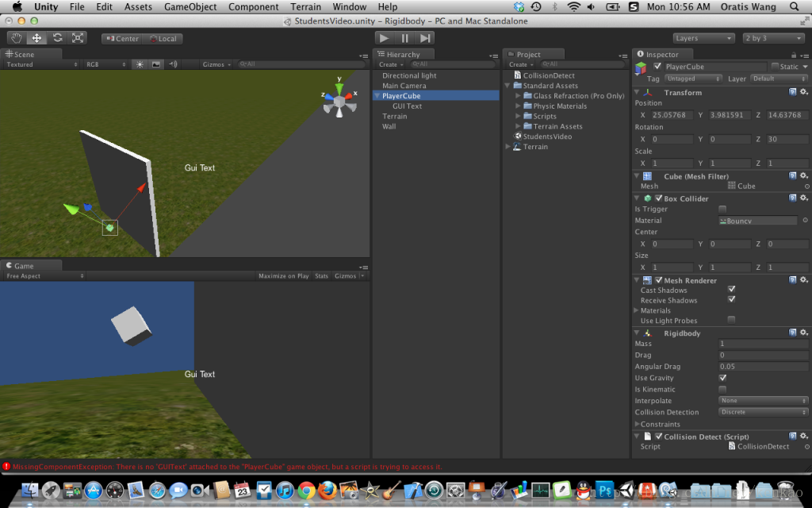Click the Wi-Fi status menu icon
812x508 pixels.
click(x=573, y=6)
